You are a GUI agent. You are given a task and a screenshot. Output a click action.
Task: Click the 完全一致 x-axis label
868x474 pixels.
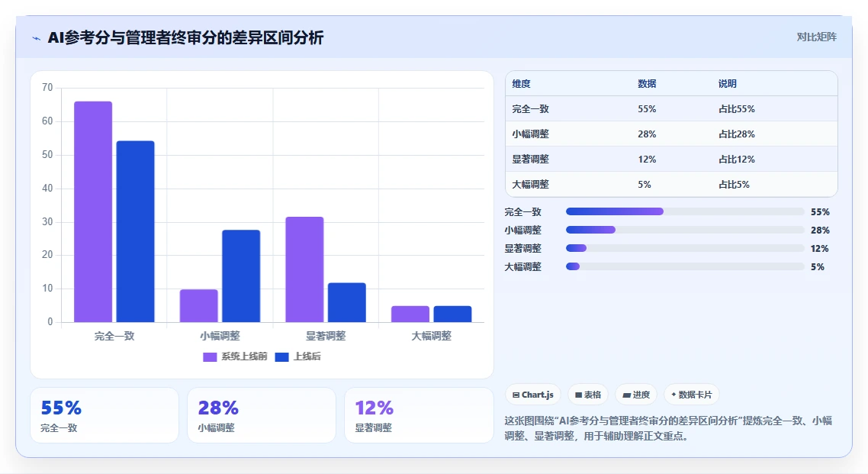point(114,336)
